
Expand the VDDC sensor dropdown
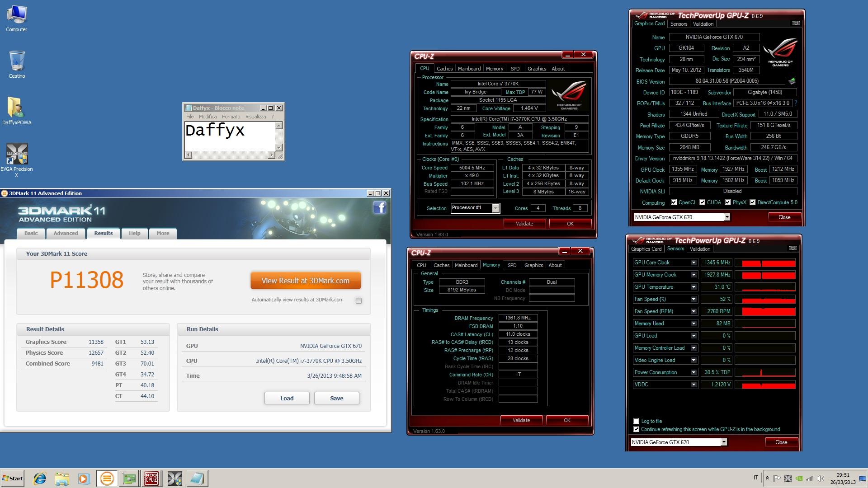693,385
